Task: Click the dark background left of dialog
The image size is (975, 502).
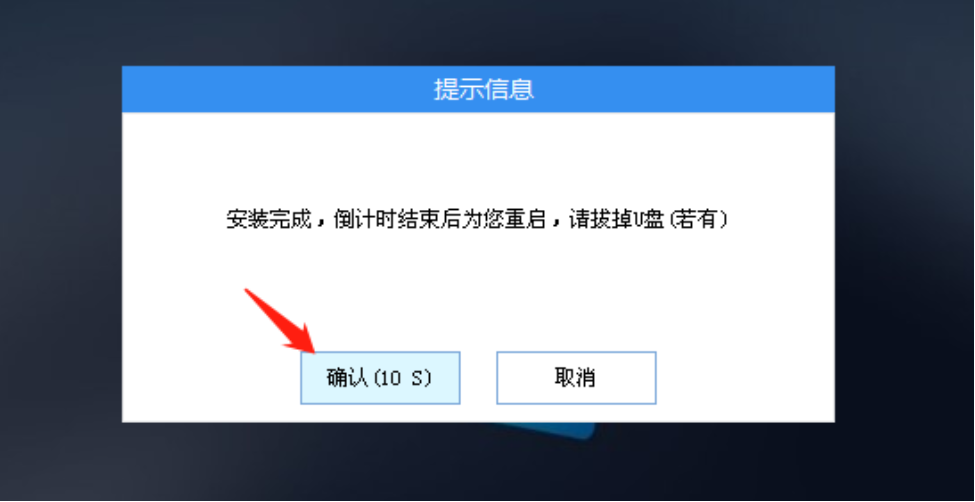Action: 61,249
